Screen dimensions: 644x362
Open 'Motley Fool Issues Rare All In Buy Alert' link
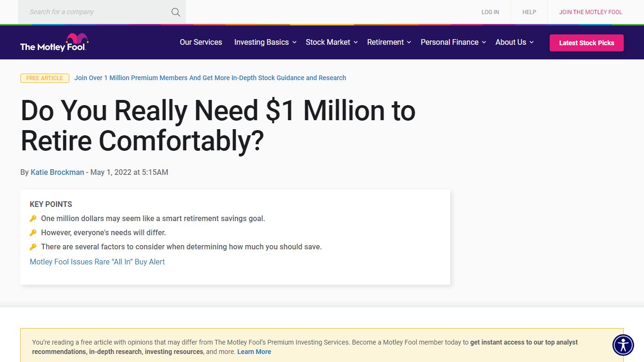pos(97,262)
